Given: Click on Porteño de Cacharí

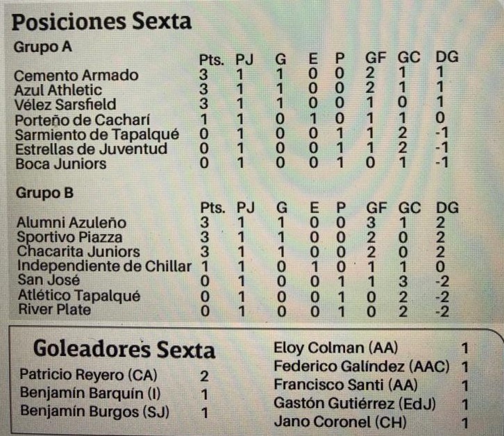Looking at the screenshot, I should 83,120.
